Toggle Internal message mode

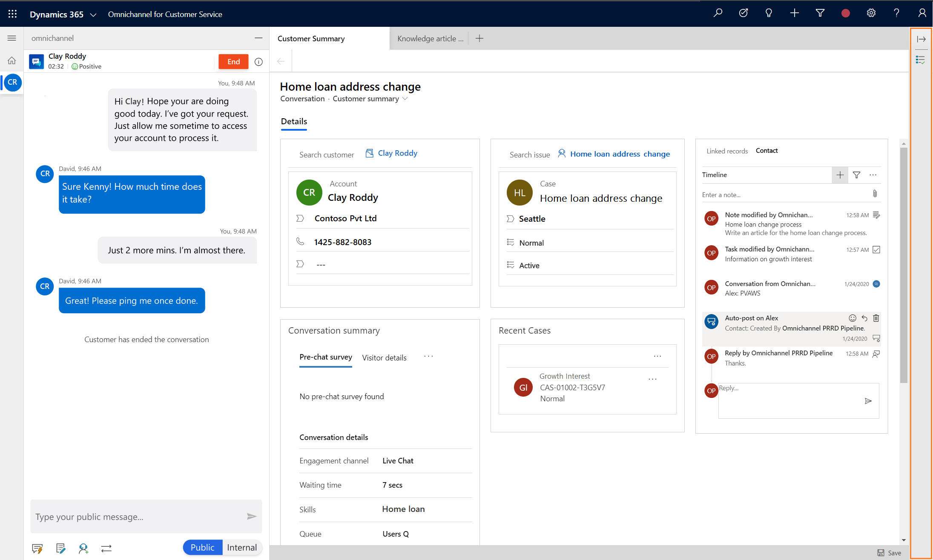point(241,547)
